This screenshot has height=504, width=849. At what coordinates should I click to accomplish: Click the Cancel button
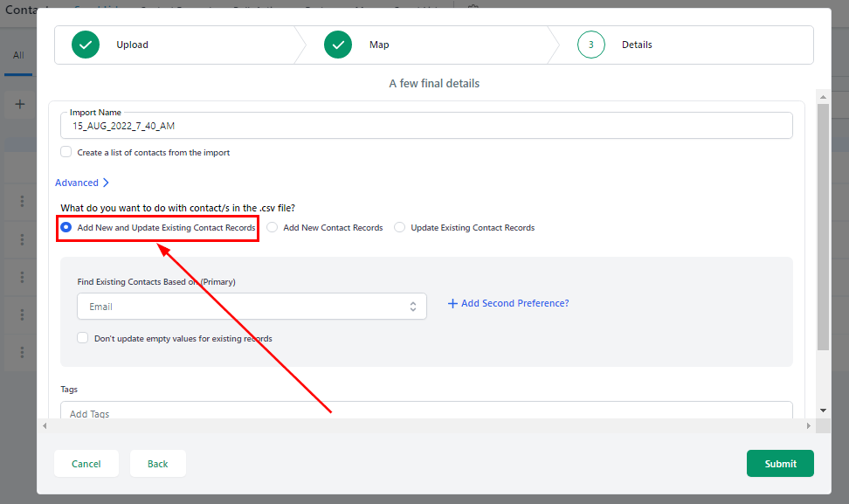click(x=86, y=464)
